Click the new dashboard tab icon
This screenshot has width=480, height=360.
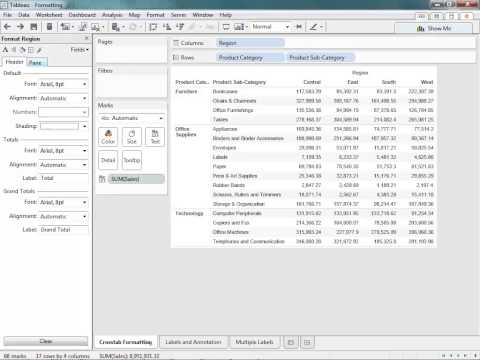pyautogui.click(x=307, y=342)
